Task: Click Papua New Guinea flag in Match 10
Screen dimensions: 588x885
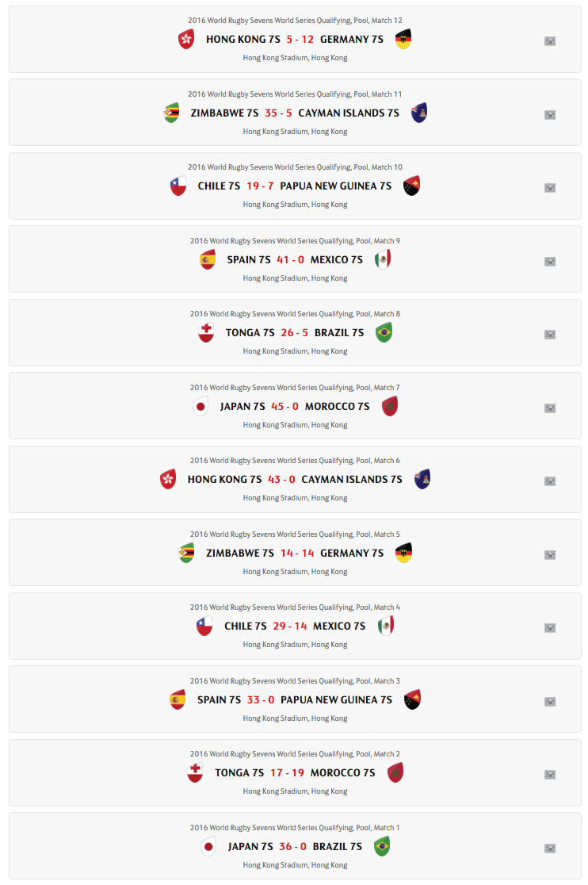Action: tap(411, 186)
